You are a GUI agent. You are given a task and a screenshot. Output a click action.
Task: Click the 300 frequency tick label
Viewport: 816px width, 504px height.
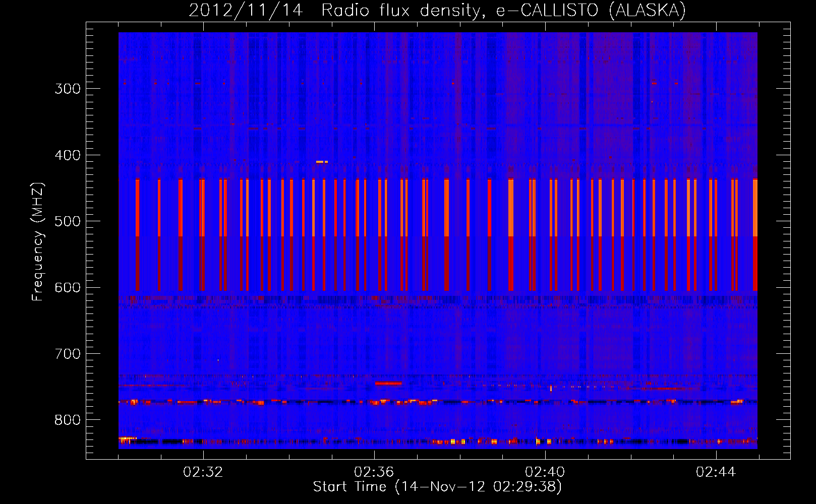[68, 89]
